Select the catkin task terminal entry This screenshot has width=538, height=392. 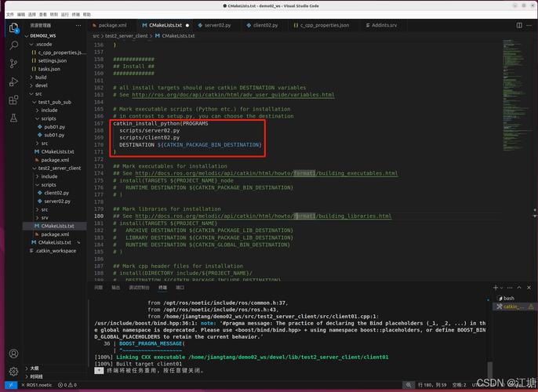(513, 307)
